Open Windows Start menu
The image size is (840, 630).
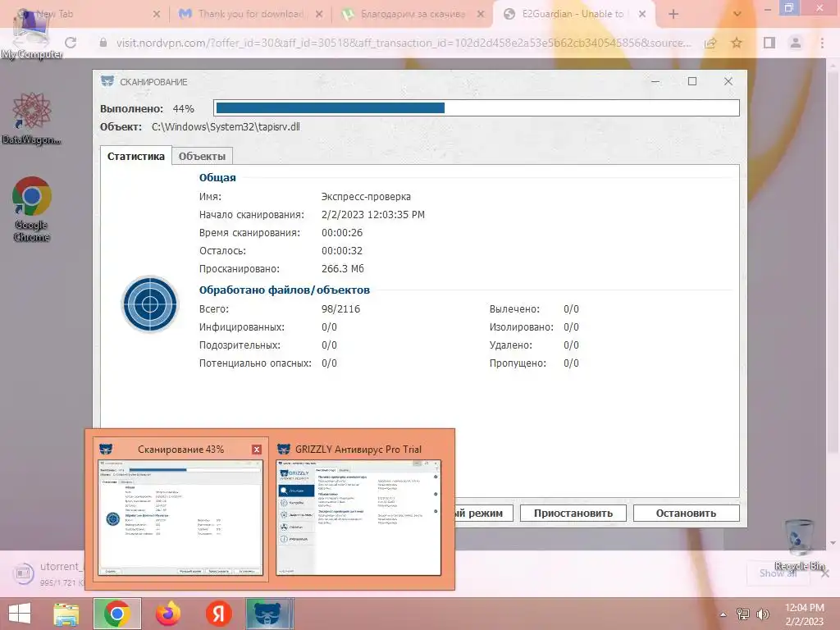(x=20, y=614)
